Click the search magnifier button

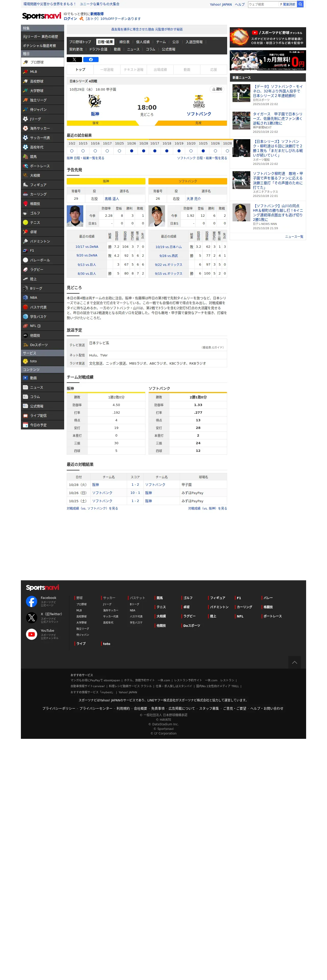[300, 4]
